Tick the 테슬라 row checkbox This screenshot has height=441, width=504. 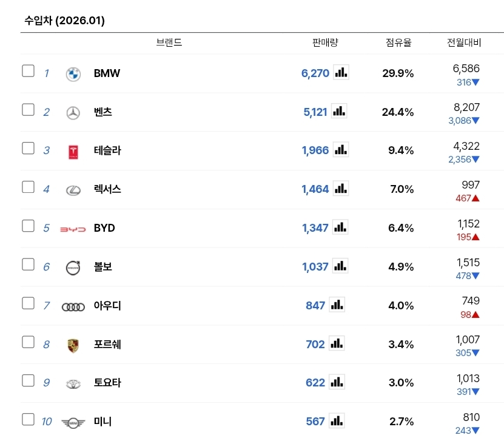28,148
